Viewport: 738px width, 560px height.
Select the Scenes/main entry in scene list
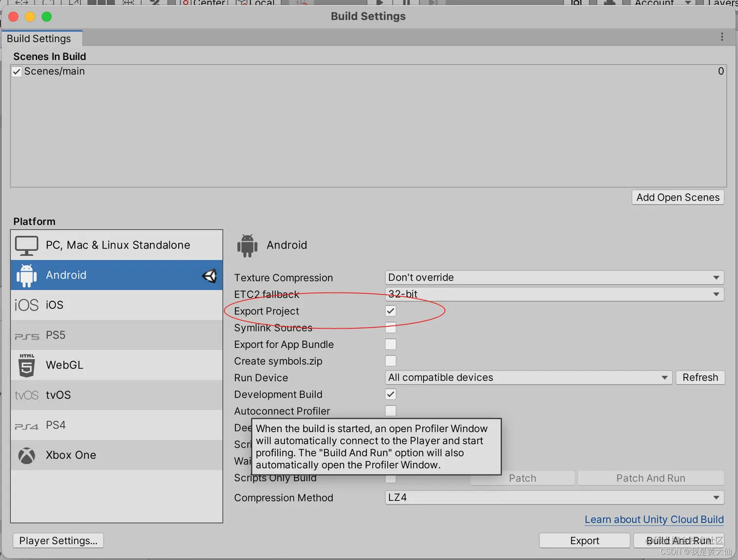click(369, 71)
